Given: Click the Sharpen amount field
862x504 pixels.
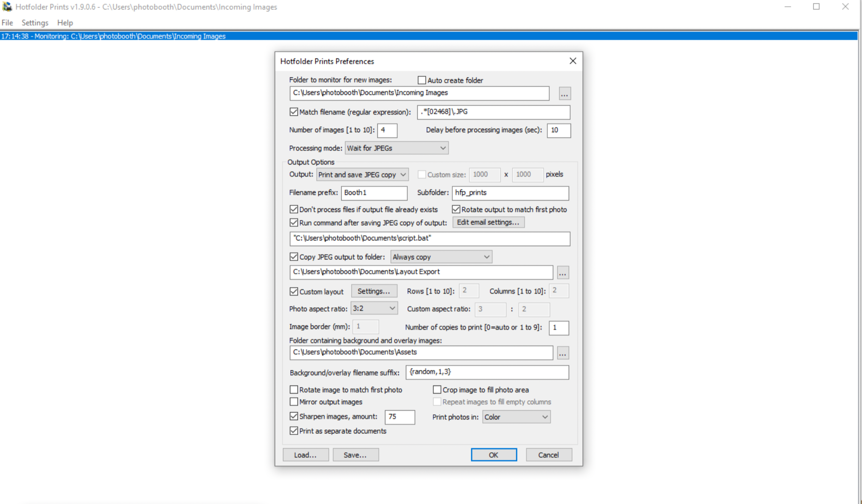Looking at the screenshot, I should point(399,417).
